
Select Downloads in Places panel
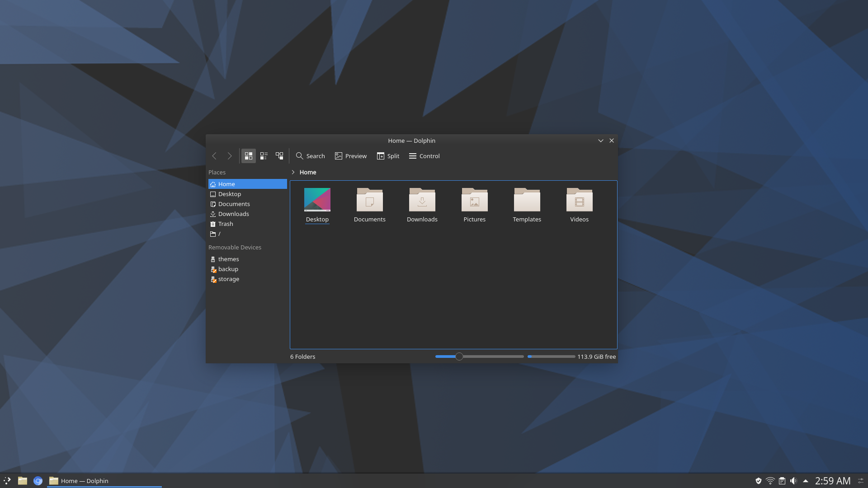(x=248, y=214)
